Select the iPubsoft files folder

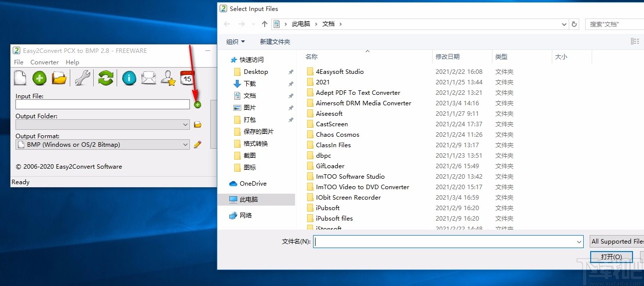pos(334,219)
